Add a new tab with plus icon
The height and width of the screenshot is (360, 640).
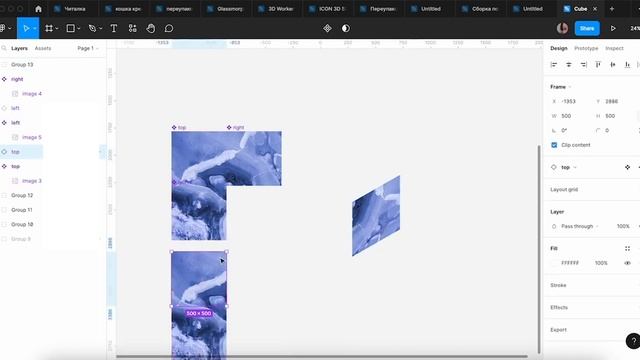[x=611, y=9]
